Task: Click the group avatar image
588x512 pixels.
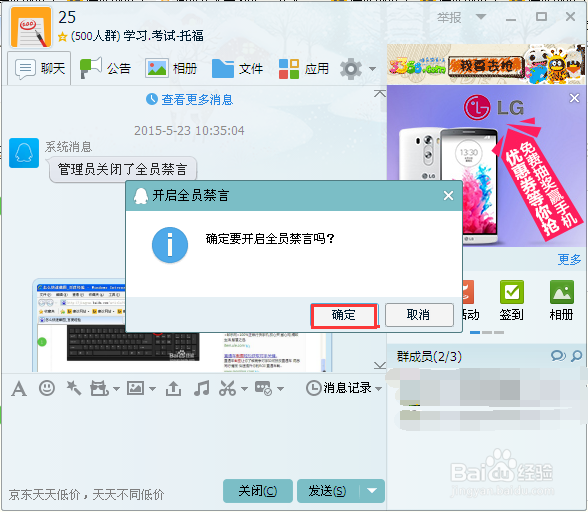Action: (31, 27)
